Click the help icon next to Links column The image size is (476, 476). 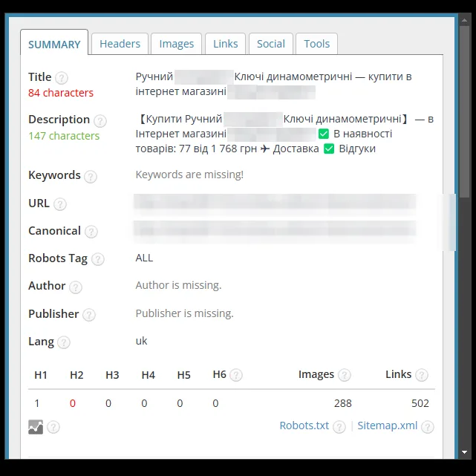click(x=422, y=375)
